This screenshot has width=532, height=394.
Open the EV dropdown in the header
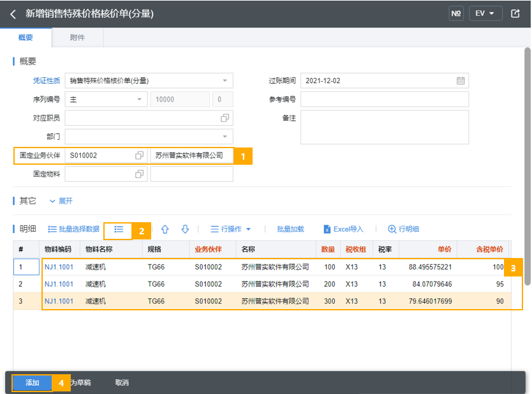pyautogui.click(x=485, y=13)
